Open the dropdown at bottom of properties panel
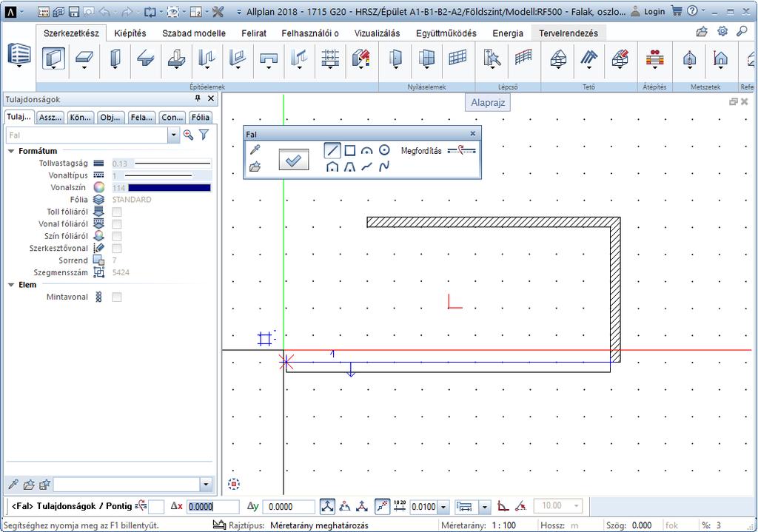Image resolution: width=758 pixels, height=532 pixels. (206, 484)
